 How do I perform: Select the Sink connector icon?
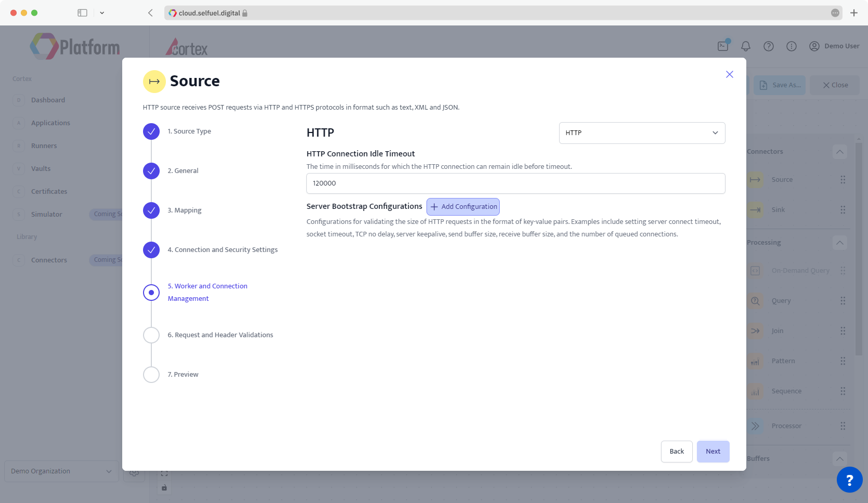click(x=755, y=210)
